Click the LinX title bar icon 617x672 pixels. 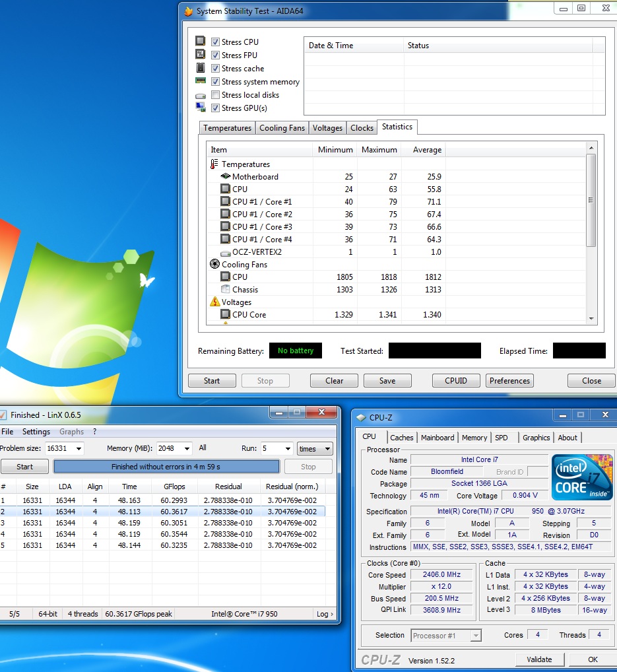3,415
